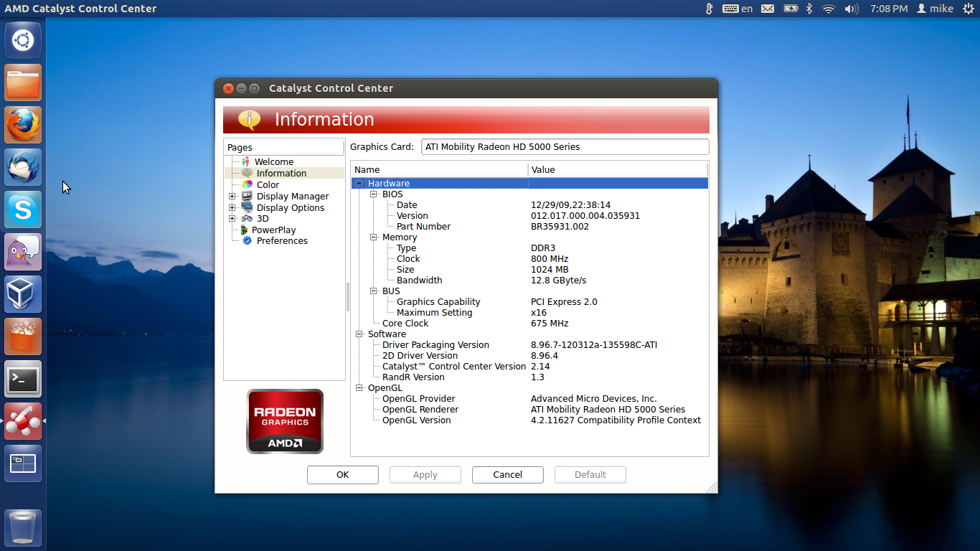Open the Workspace Switcher
980x551 pixels.
(23, 463)
